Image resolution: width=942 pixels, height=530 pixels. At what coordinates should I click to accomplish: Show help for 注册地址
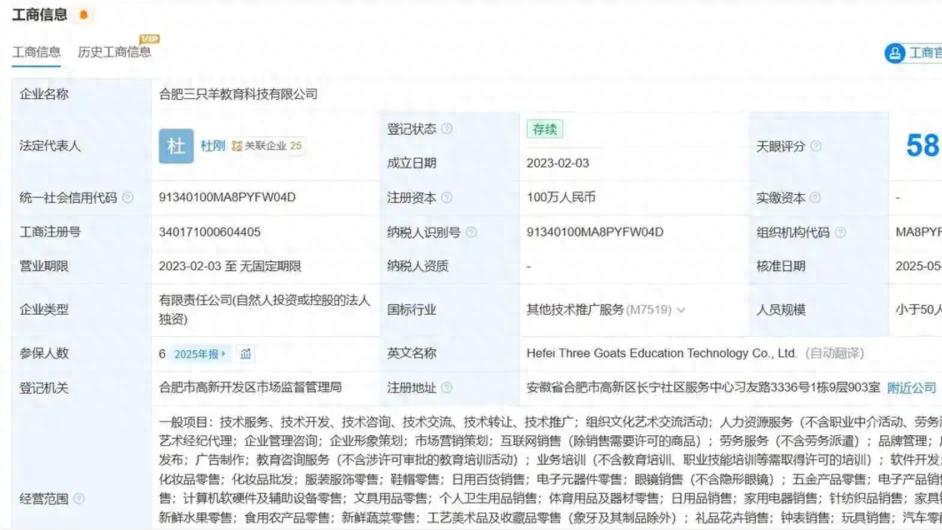pos(447,388)
